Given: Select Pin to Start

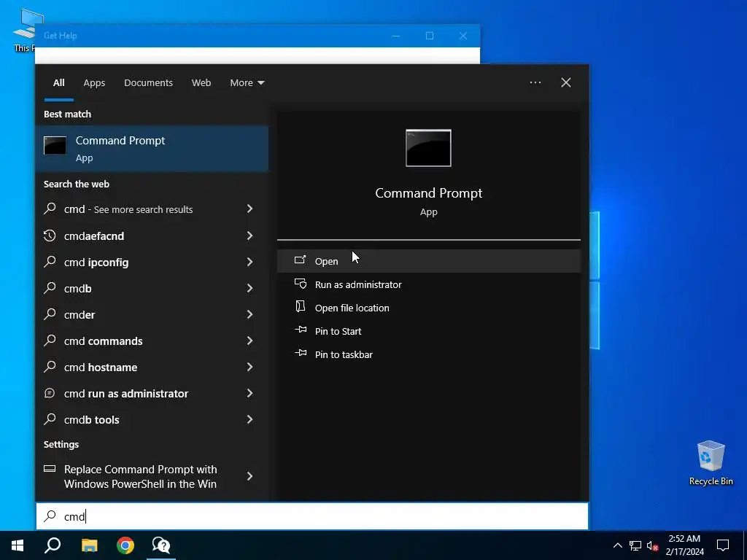Looking at the screenshot, I should coord(429,331).
